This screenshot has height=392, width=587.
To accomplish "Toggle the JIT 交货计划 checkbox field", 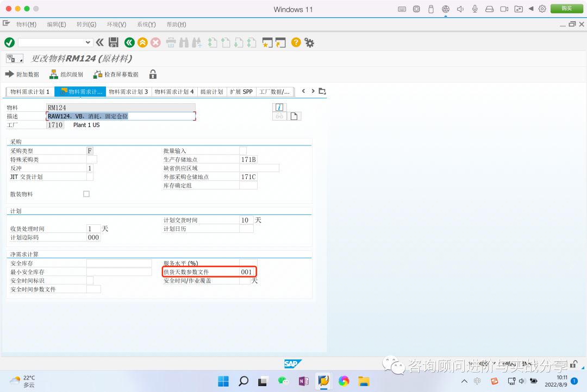I will click(x=90, y=176).
